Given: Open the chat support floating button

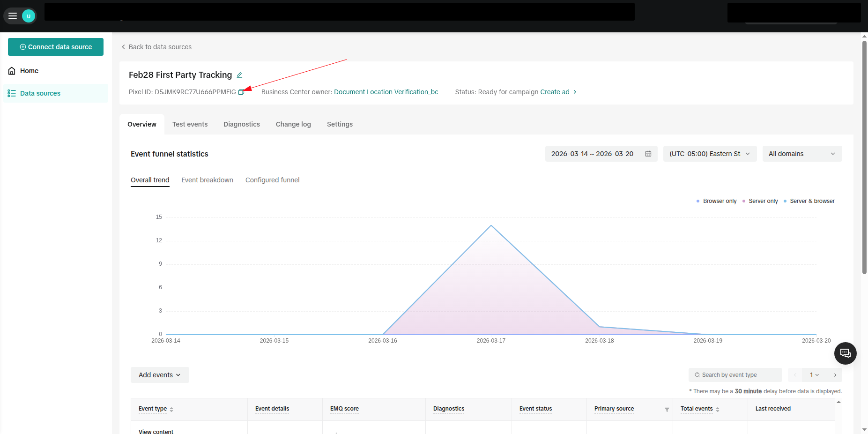Looking at the screenshot, I should (x=845, y=353).
